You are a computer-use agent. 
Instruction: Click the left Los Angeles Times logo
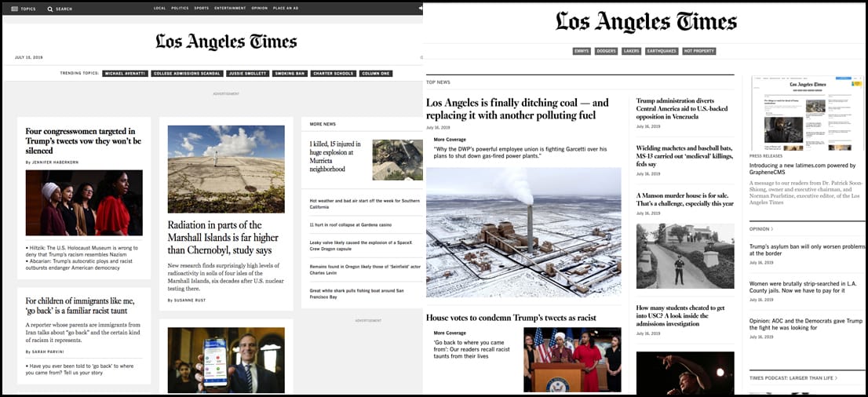[226, 42]
